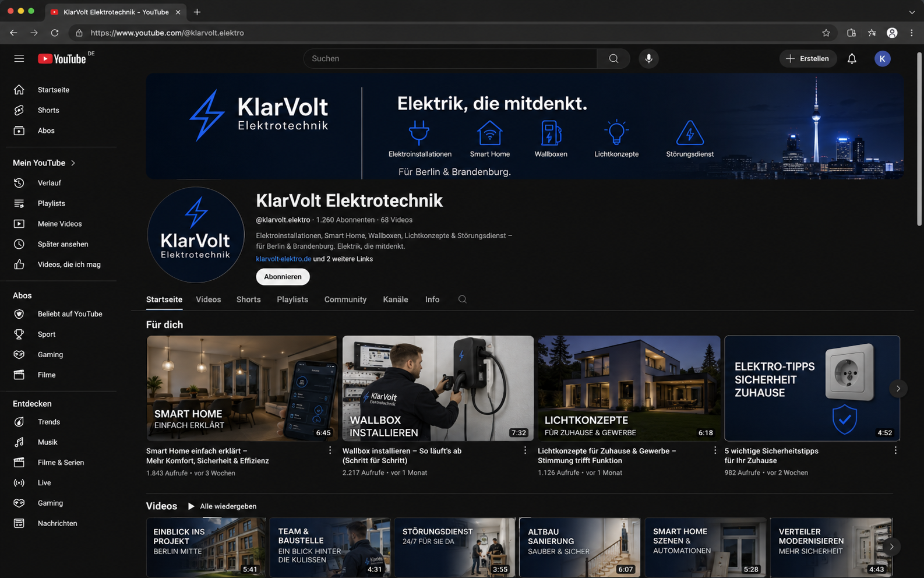
Task: Switch to the Kanäle tab
Action: pos(396,299)
